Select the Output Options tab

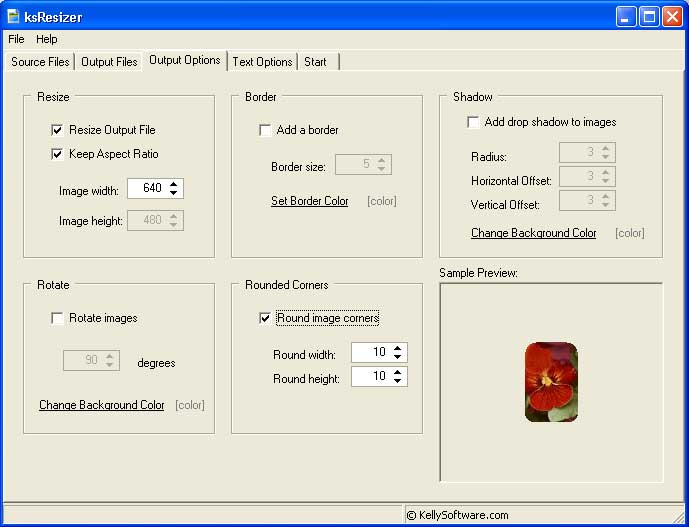[185, 60]
